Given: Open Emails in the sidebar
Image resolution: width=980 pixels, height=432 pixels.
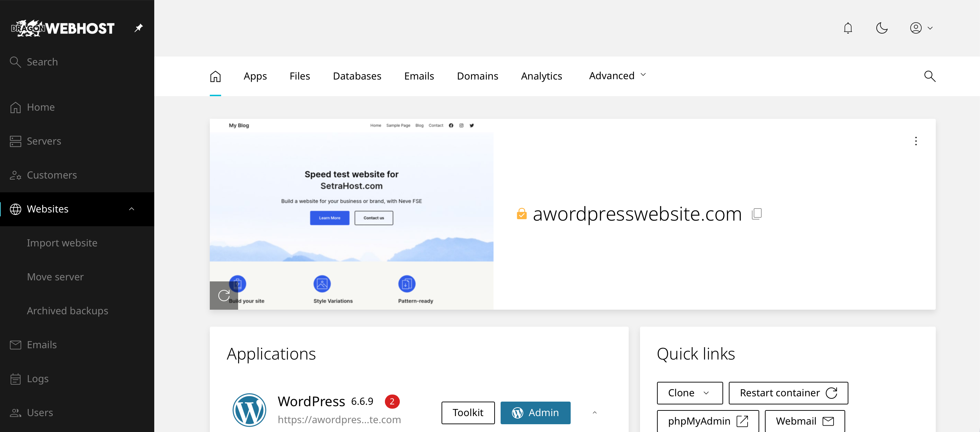Looking at the screenshot, I should click(x=77, y=345).
